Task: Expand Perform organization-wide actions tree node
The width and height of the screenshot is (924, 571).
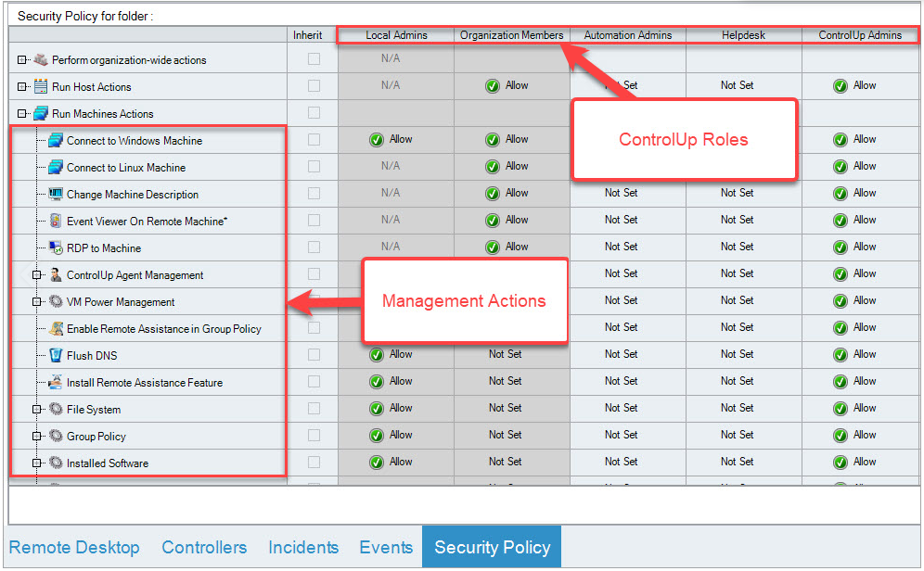Action: coord(22,60)
